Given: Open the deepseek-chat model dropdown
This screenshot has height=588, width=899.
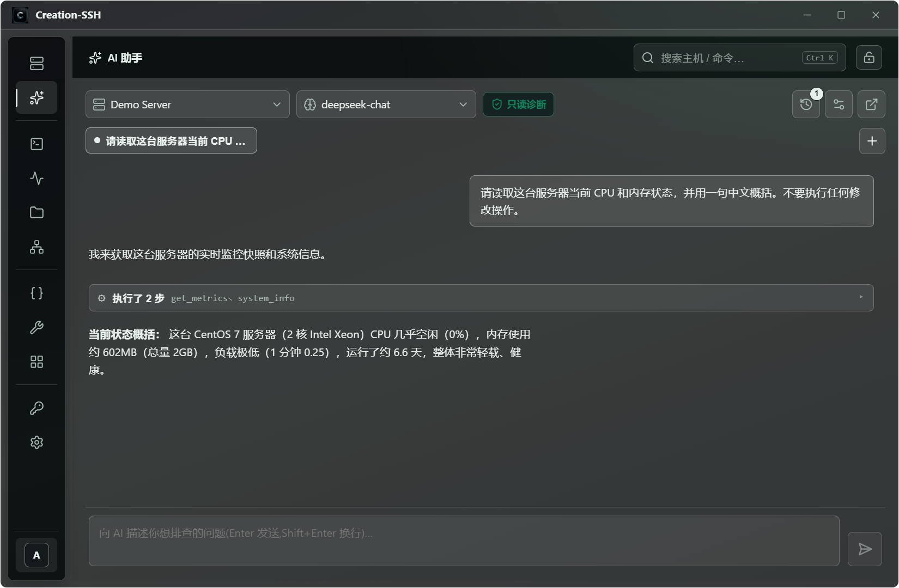Looking at the screenshot, I should [386, 104].
